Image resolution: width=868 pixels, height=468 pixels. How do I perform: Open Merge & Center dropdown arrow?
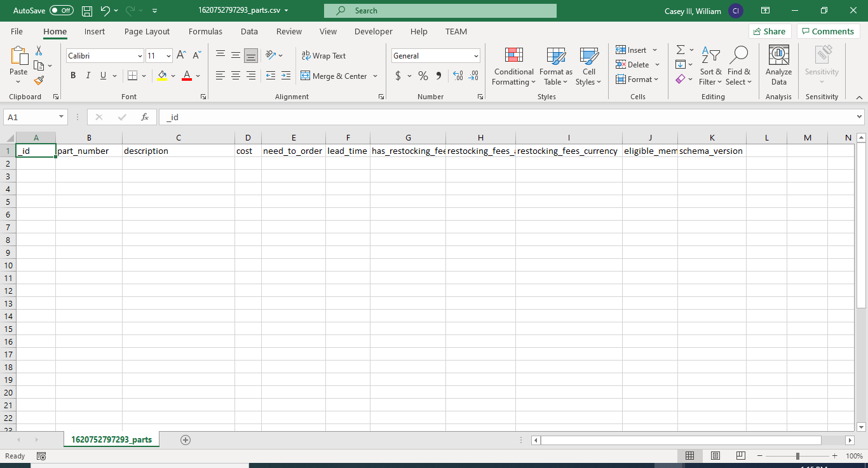[x=375, y=76]
